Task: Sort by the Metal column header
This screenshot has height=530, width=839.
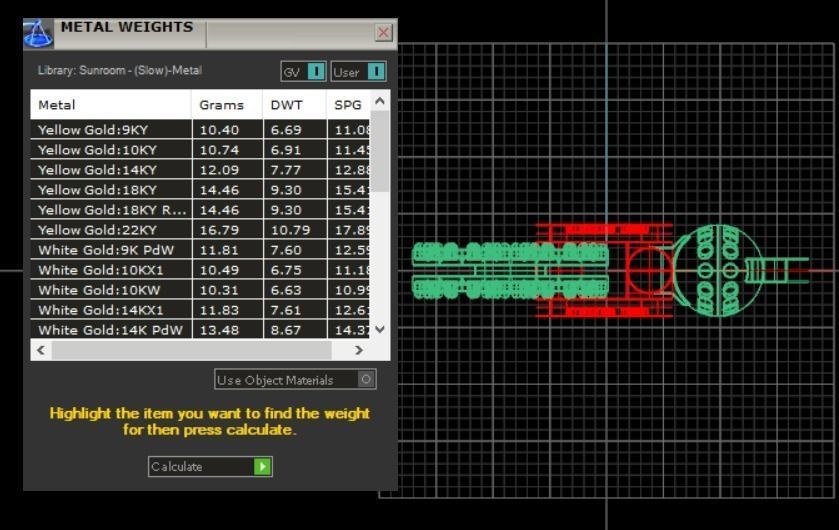Action: pos(111,105)
